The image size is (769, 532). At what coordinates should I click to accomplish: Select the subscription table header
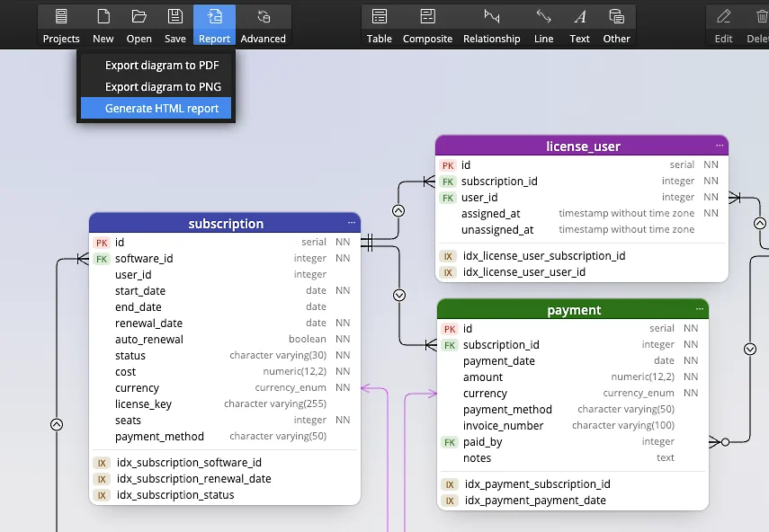pyautogui.click(x=225, y=224)
